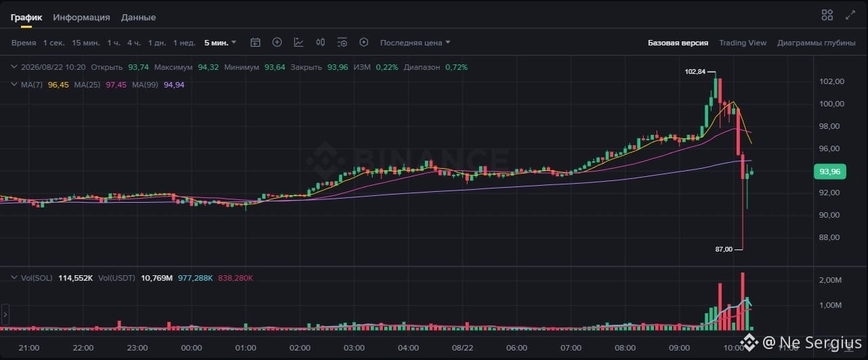Click the MA(99) value 94,94
The width and height of the screenshot is (868, 360).
(174, 85)
